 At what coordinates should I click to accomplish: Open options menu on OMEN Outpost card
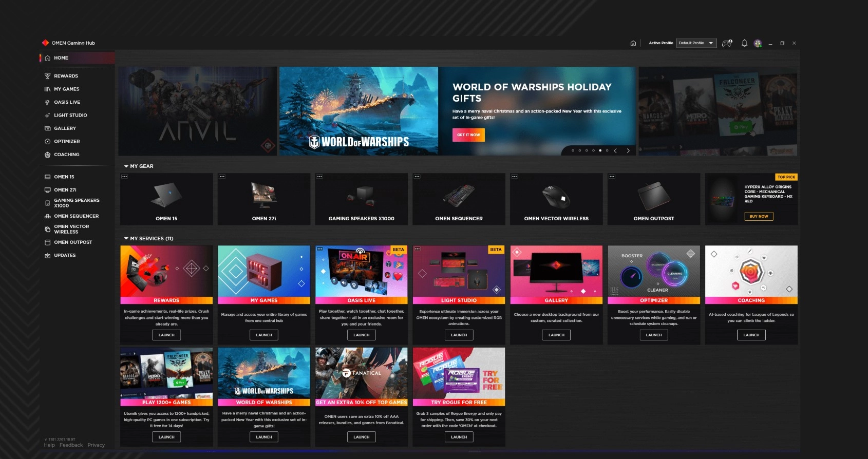pyautogui.click(x=612, y=177)
